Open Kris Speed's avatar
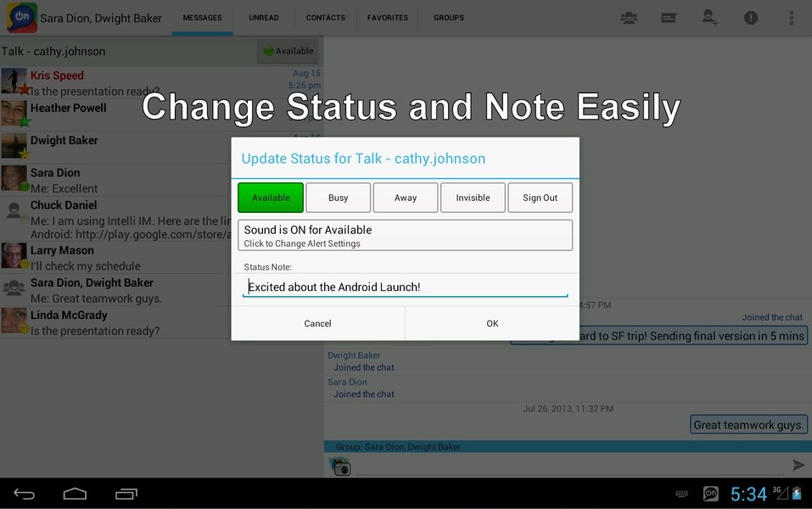Image resolution: width=812 pixels, height=509 pixels. [14, 81]
